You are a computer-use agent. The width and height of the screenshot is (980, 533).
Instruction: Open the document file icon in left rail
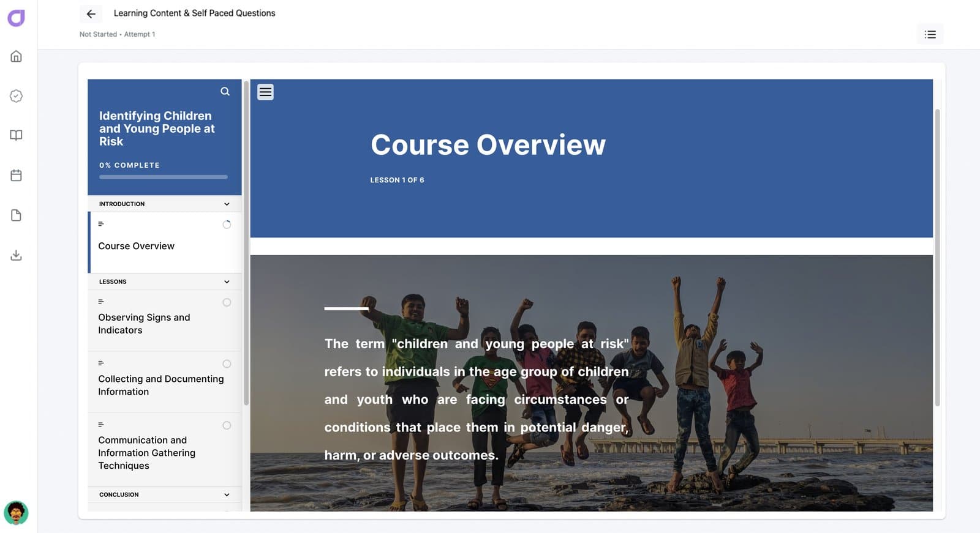(17, 215)
